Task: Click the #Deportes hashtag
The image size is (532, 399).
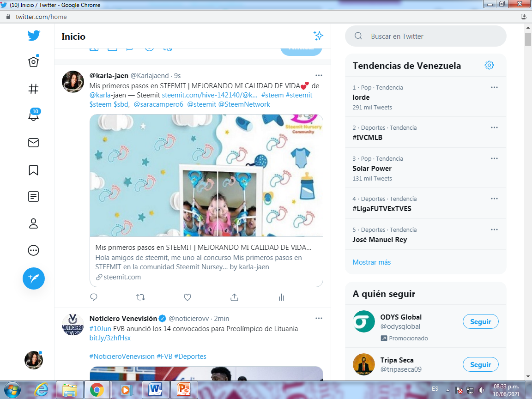Action: click(x=190, y=356)
